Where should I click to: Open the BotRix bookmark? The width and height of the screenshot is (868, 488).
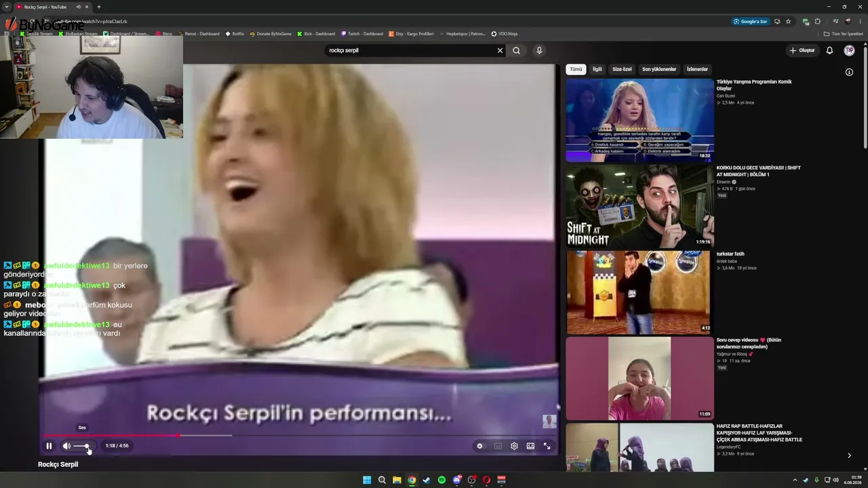pos(235,34)
